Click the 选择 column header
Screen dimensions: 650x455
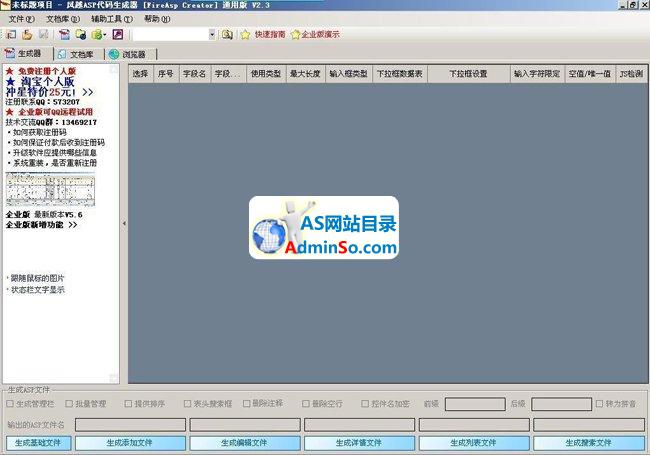[141, 74]
